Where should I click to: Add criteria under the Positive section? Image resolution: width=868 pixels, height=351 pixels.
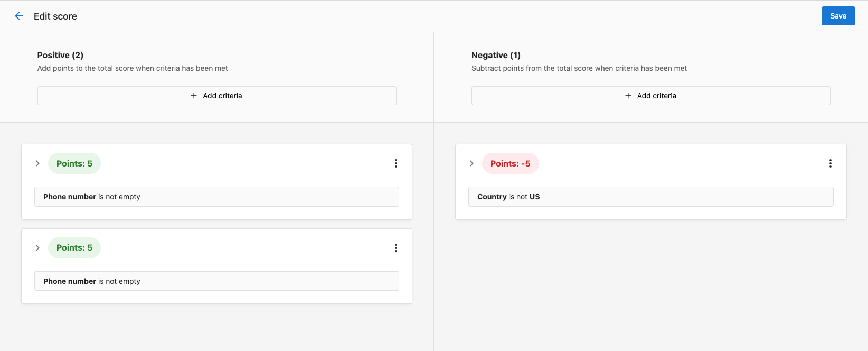(x=216, y=95)
